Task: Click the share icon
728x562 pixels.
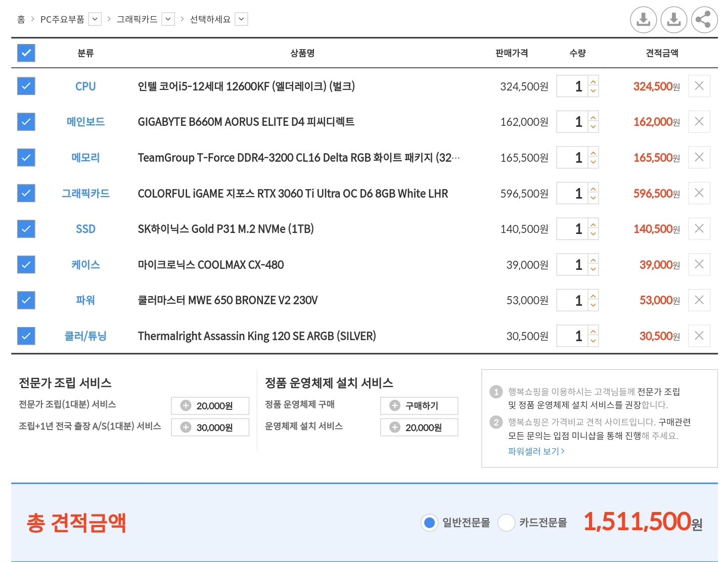Action: 704,20
